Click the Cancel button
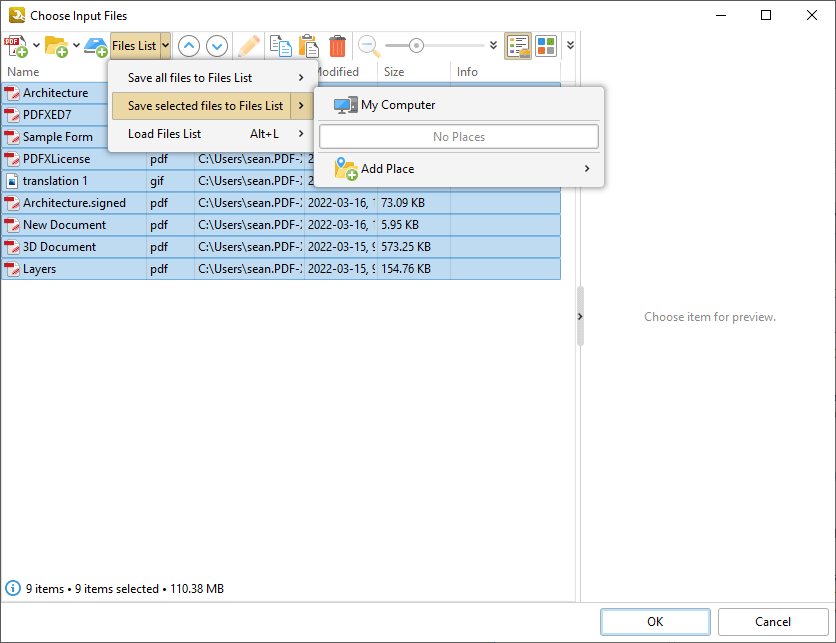 (773, 622)
